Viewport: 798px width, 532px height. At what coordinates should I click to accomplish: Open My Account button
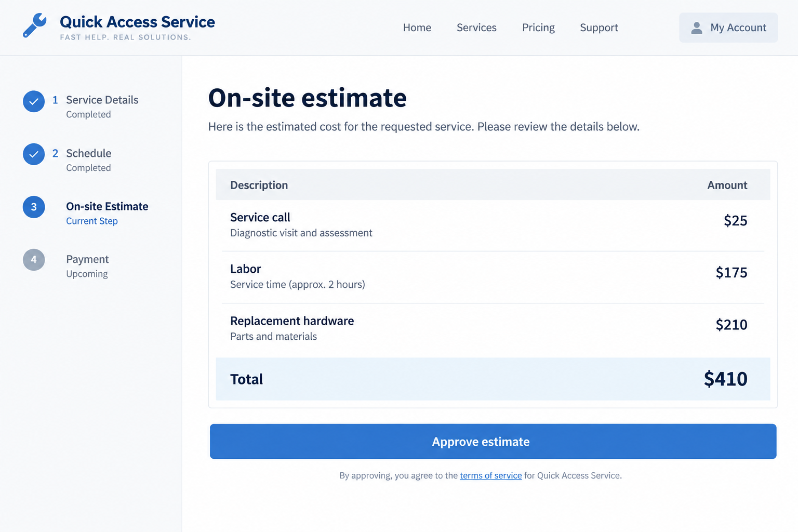(728, 28)
